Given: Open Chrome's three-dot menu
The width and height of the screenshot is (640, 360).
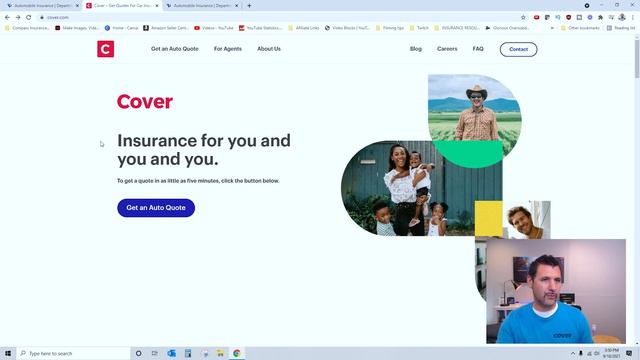Looking at the screenshot, I should 633,18.
